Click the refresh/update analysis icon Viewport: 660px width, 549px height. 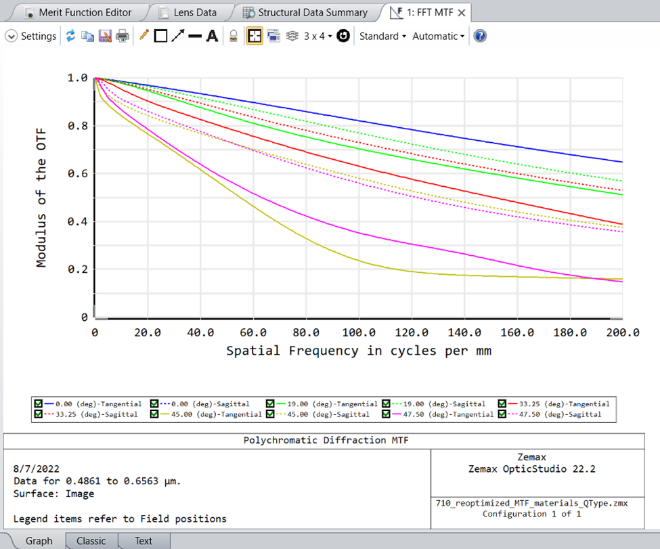(71, 36)
